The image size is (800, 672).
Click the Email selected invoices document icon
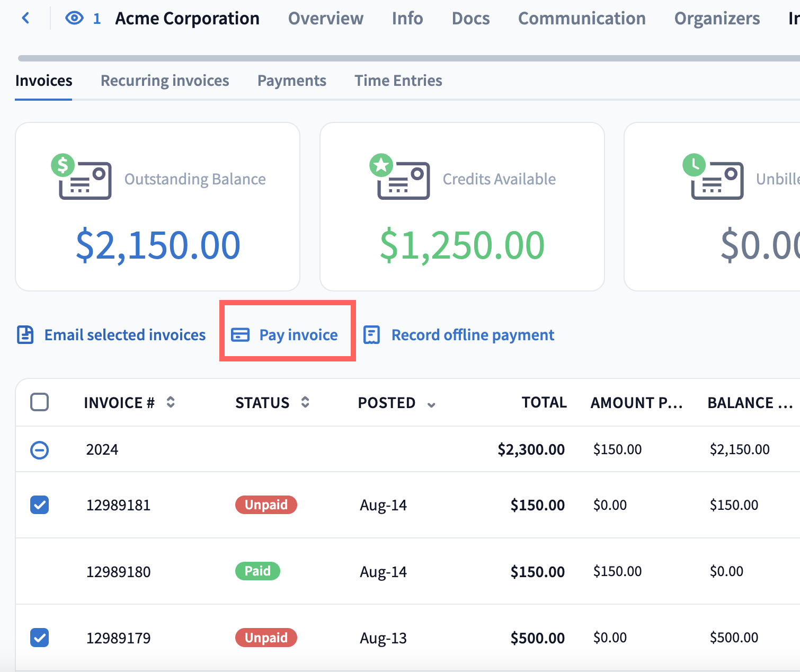point(25,335)
